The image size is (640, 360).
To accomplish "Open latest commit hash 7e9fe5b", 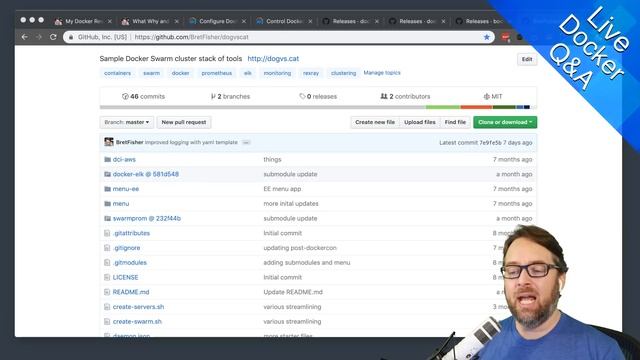I will (x=490, y=142).
